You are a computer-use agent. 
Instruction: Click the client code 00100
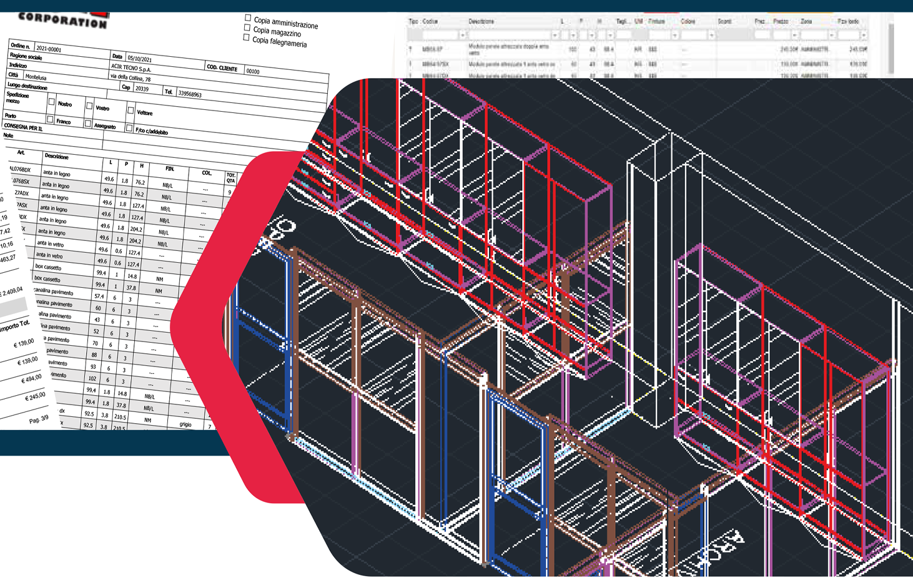click(253, 71)
